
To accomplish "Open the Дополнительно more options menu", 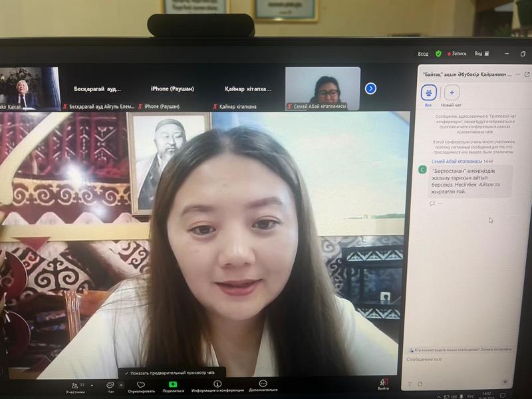I will (x=263, y=386).
